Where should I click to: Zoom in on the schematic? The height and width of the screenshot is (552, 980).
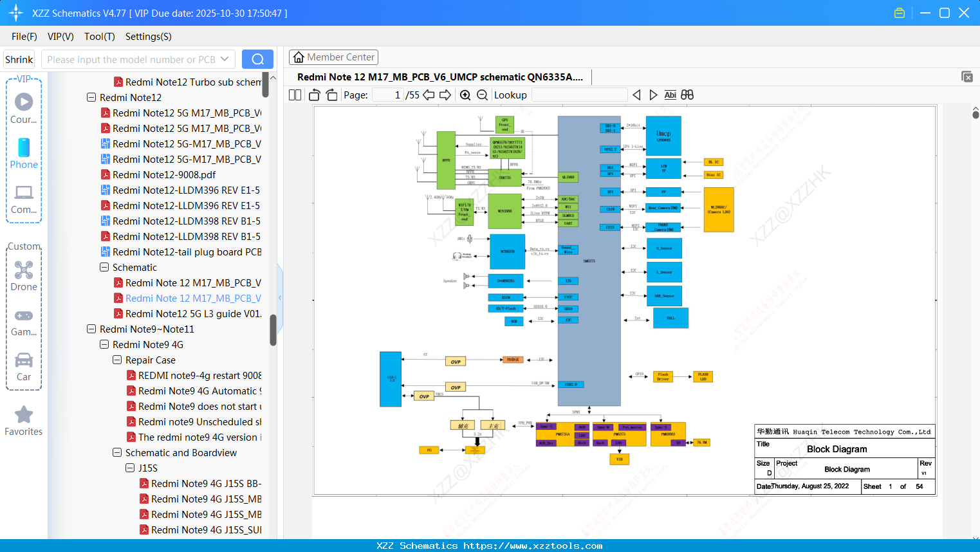(x=465, y=95)
